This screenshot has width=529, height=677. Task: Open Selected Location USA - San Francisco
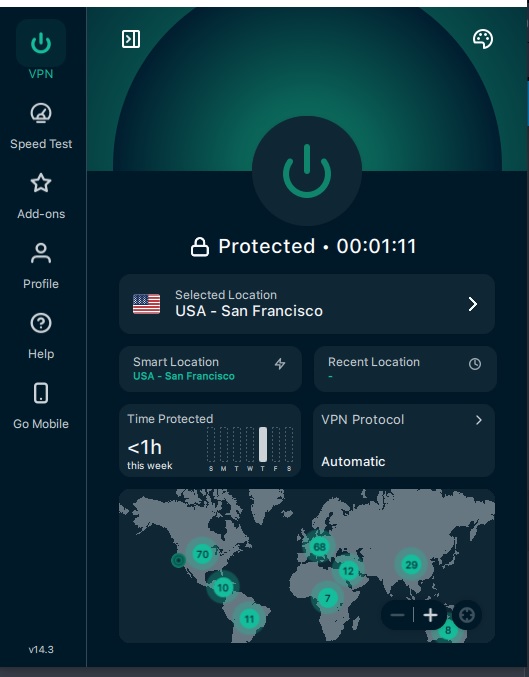click(x=307, y=304)
